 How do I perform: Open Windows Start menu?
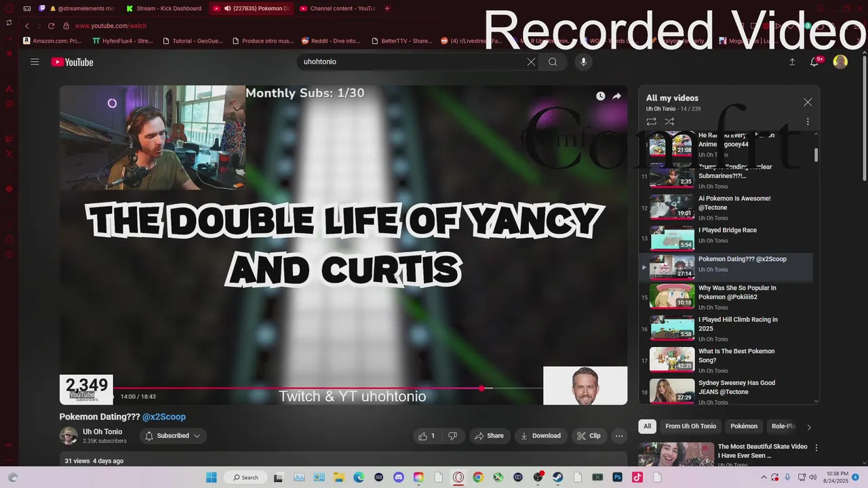[x=211, y=477]
